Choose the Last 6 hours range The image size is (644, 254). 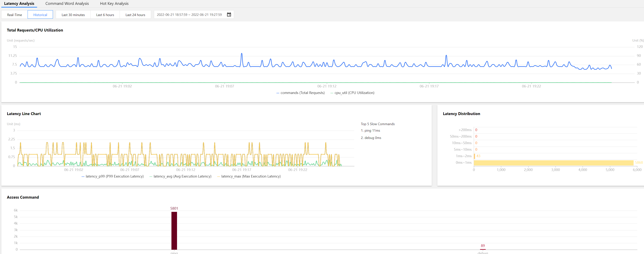(105, 15)
